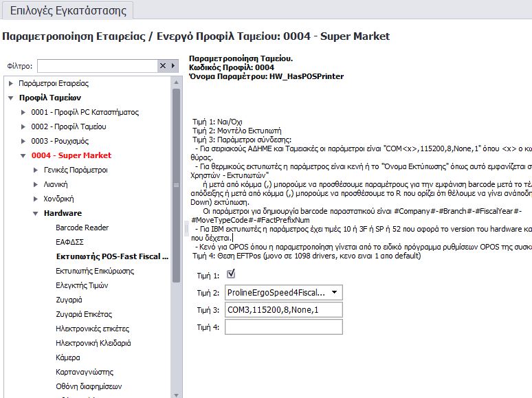Screen dimensions: 532x398
Task: Collapse the Προφίλ Ταμείων tree node
Action: 11,98
